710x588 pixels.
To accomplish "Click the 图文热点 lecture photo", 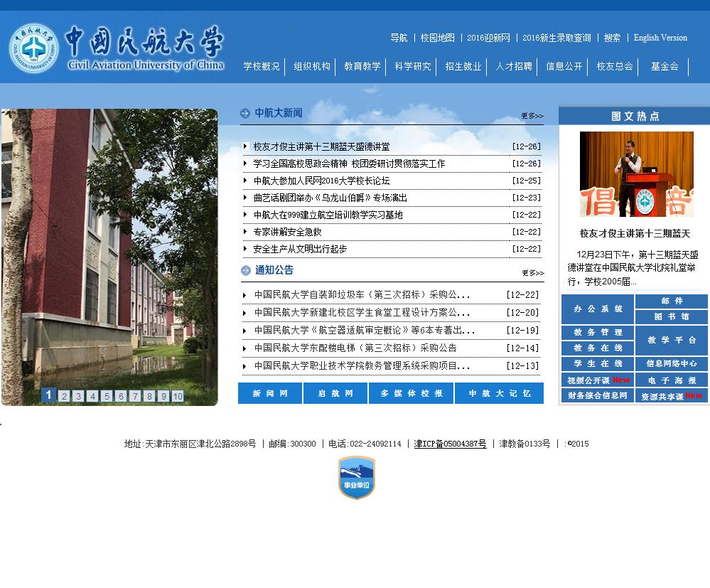I will [637, 174].
